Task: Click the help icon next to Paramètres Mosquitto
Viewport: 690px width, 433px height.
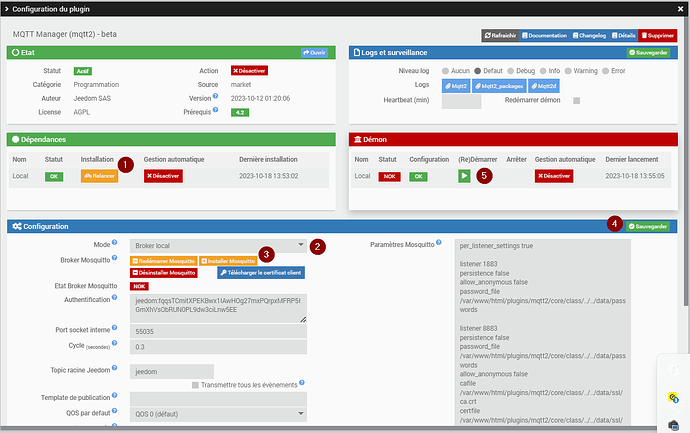Action: (x=439, y=242)
